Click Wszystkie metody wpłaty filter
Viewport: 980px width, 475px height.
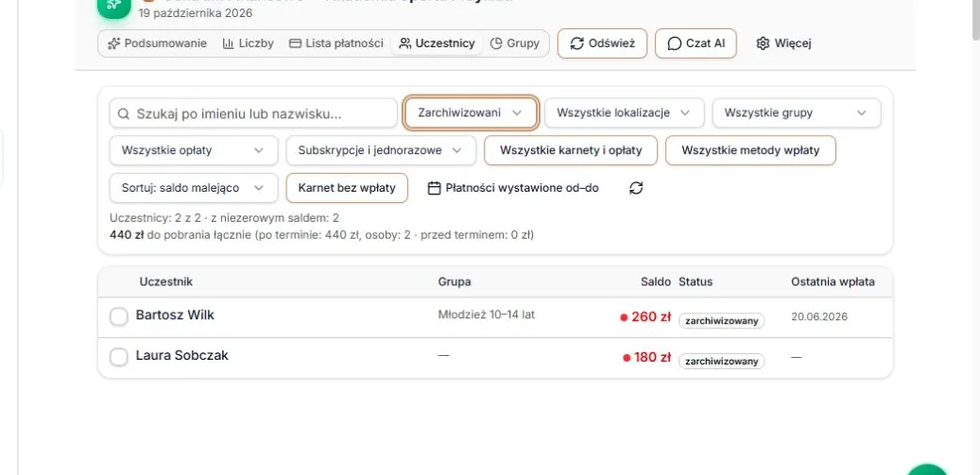(x=750, y=150)
